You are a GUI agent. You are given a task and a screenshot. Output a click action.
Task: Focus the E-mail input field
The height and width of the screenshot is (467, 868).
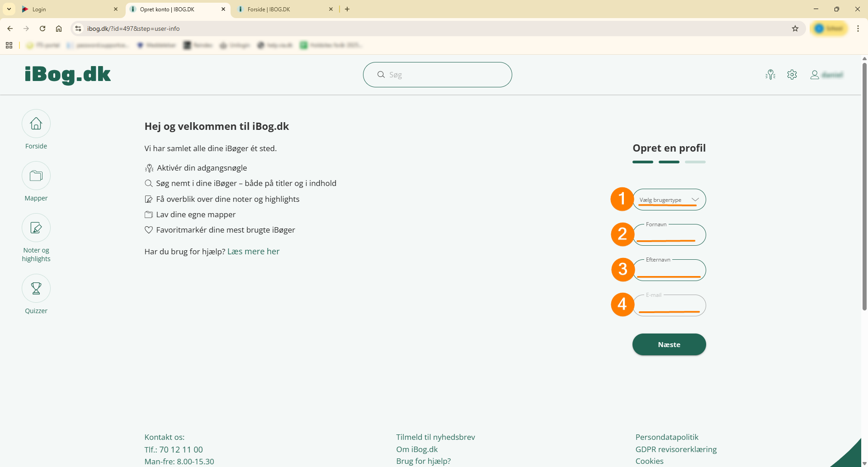[669, 306]
